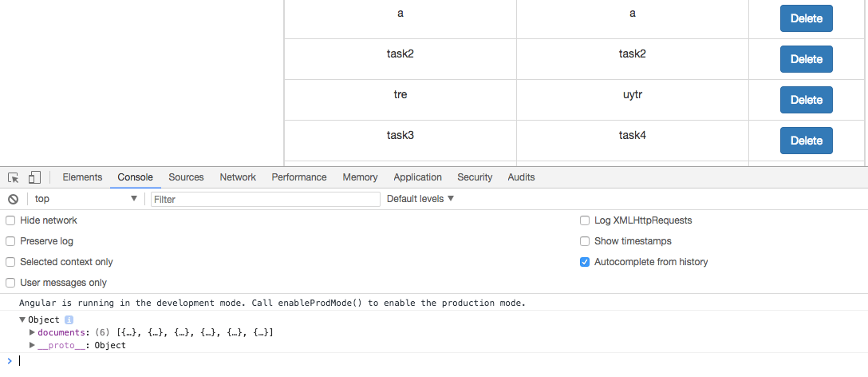This screenshot has height=377, width=868.
Task: Delete the task2 row
Action: coord(806,59)
